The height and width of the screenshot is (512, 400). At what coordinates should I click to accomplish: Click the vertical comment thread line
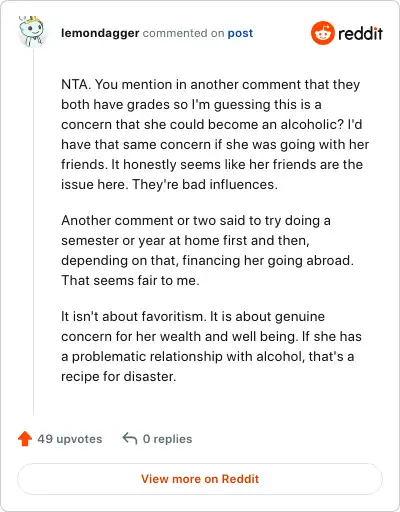point(33,232)
